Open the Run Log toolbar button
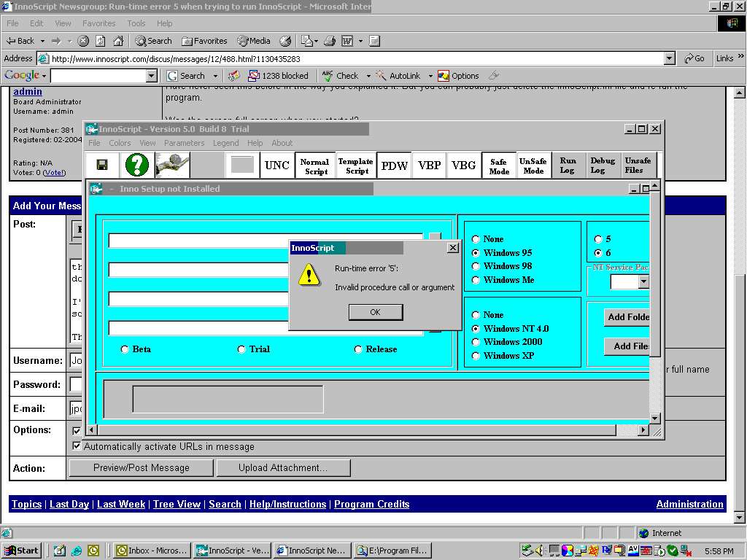This screenshot has height=560, width=747. pos(568,166)
